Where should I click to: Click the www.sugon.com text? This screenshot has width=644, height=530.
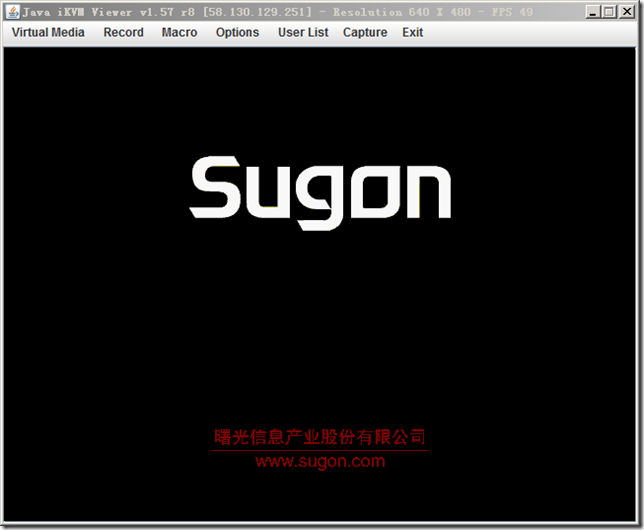point(320,461)
